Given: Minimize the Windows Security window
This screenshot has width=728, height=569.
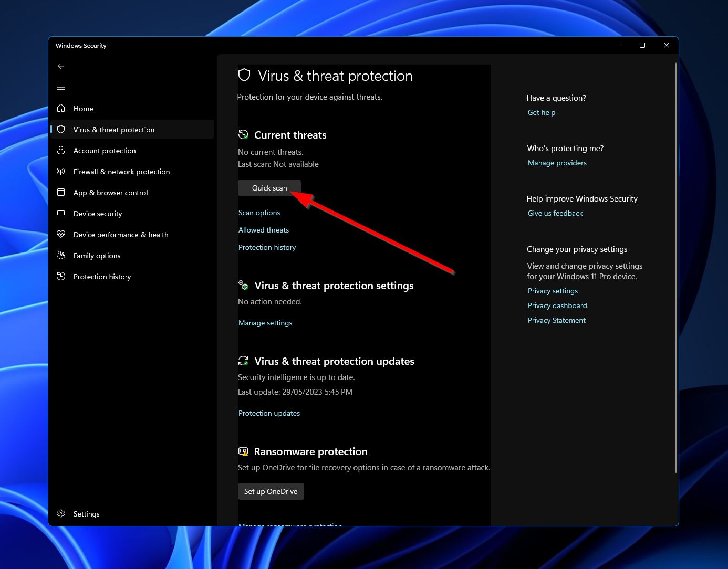Looking at the screenshot, I should coord(618,45).
